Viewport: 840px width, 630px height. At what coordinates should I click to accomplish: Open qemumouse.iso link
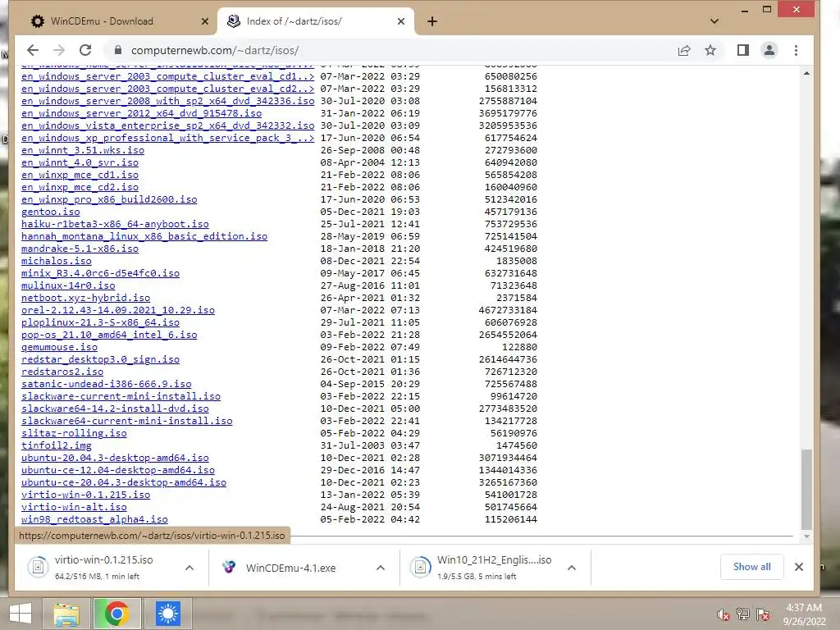pos(59,347)
